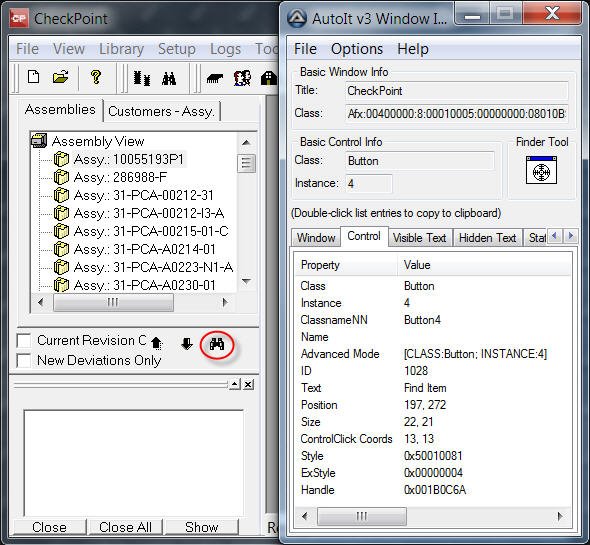Click the Find Item binoculars button circled below tree
The height and width of the screenshot is (545, 590).
217,344
